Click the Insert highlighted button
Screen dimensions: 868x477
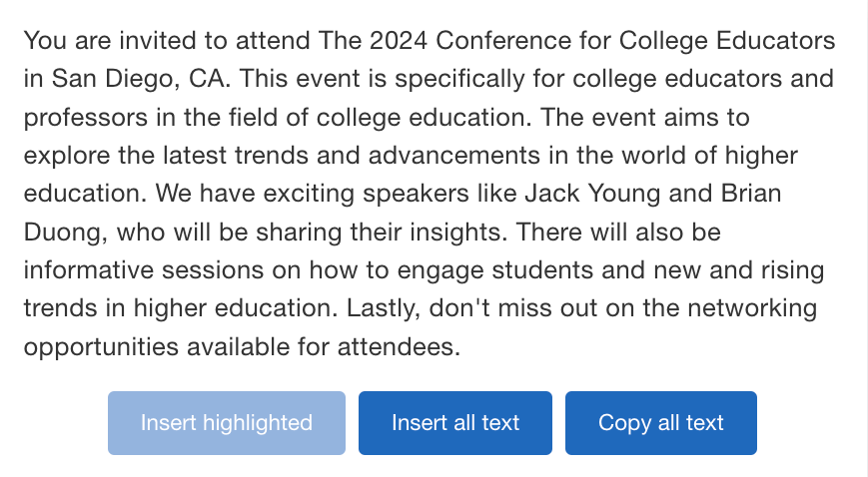227,423
